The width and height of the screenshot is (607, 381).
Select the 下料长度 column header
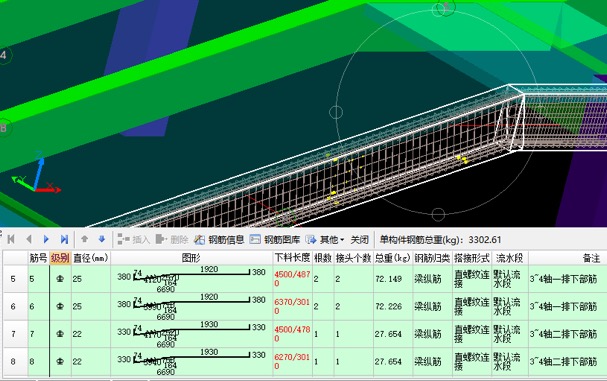point(292,258)
